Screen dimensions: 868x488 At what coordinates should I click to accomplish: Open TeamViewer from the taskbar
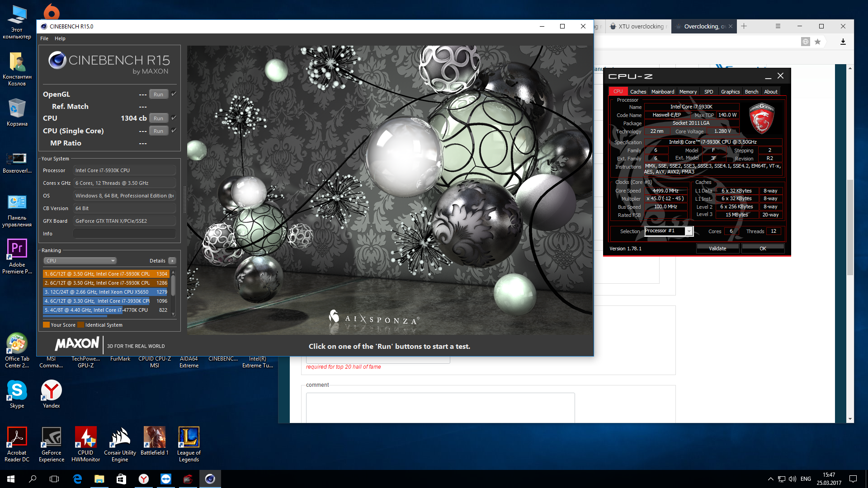point(165,479)
